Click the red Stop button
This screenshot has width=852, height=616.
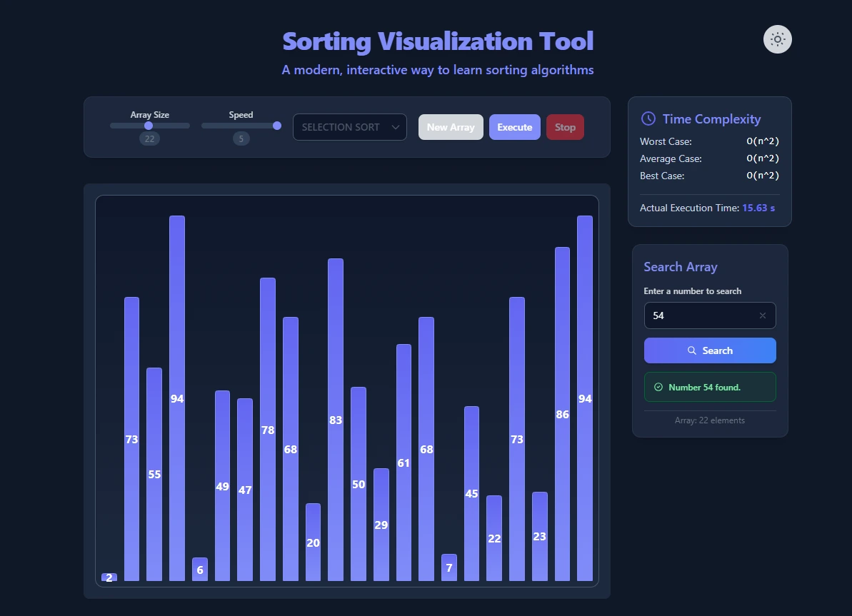coord(565,127)
